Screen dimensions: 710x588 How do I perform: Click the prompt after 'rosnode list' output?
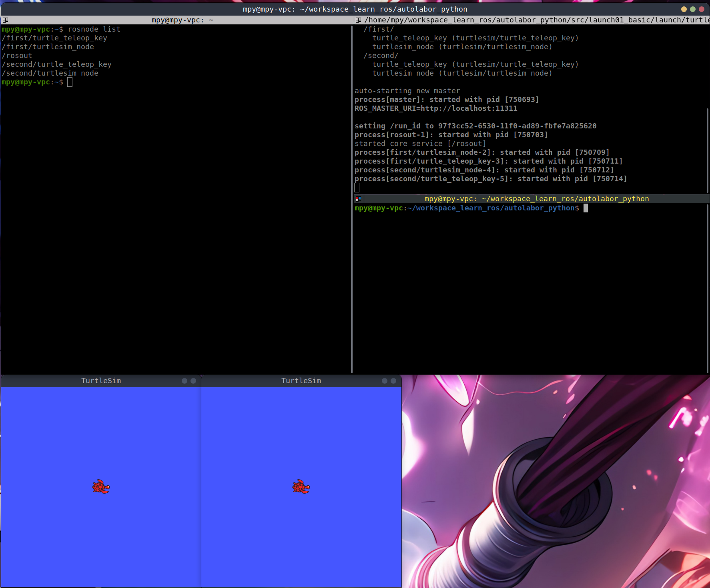(x=70, y=82)
